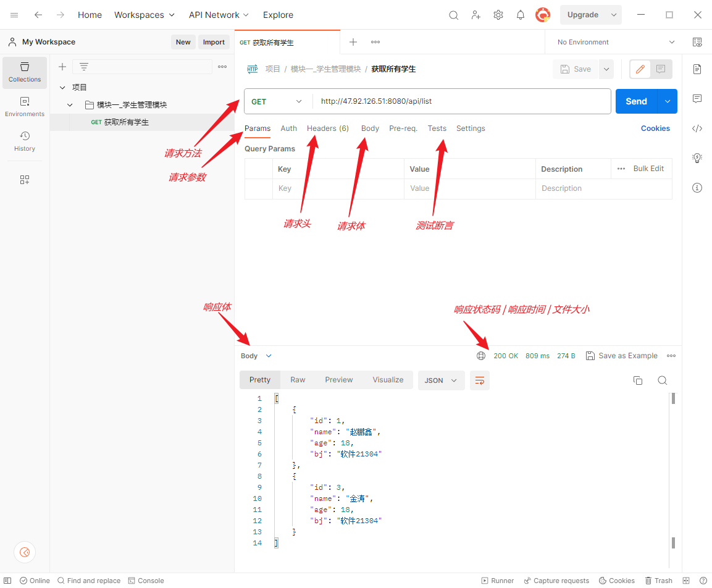Toggle line wrap in response
The width and height of the screenshot is (712, 588).
point(480,380)
